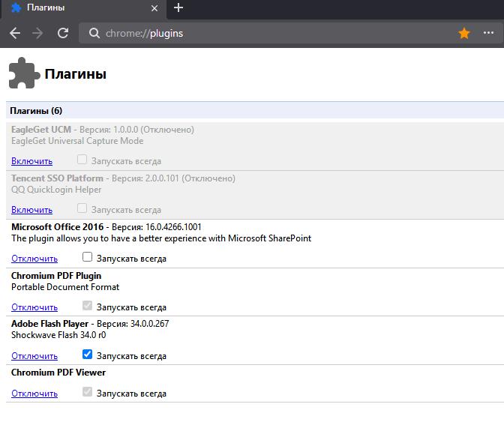The width and height of the screenshot is (504, 434).
Task: Click 'Portable Document Format' description
Action: (x=65, y=287)
